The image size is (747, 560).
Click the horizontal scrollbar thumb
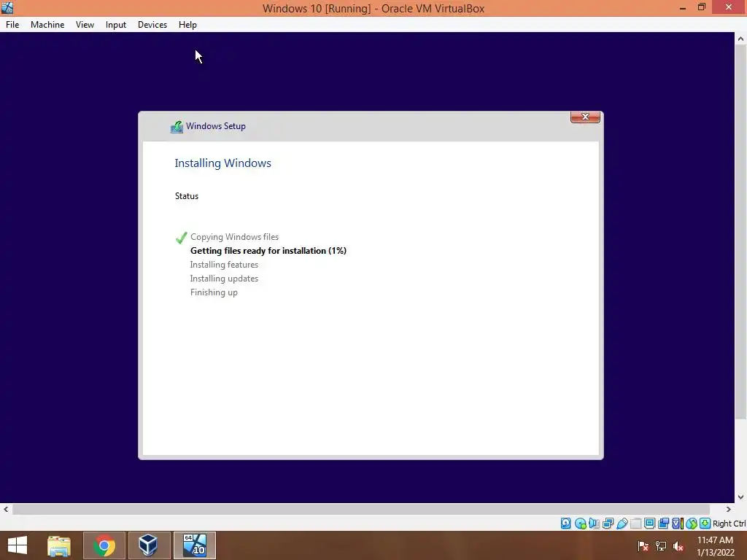click(360, 509)
